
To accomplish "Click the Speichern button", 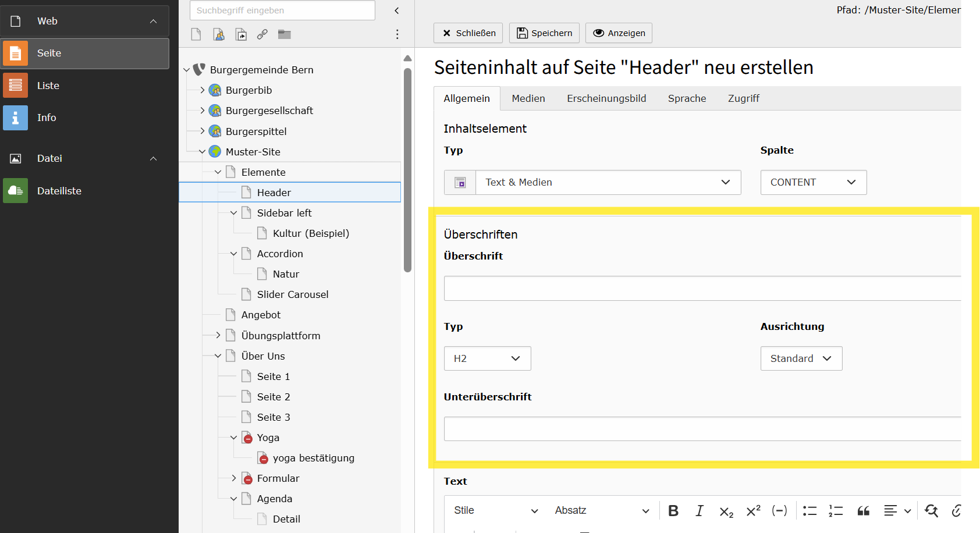I will coord(544,33).
